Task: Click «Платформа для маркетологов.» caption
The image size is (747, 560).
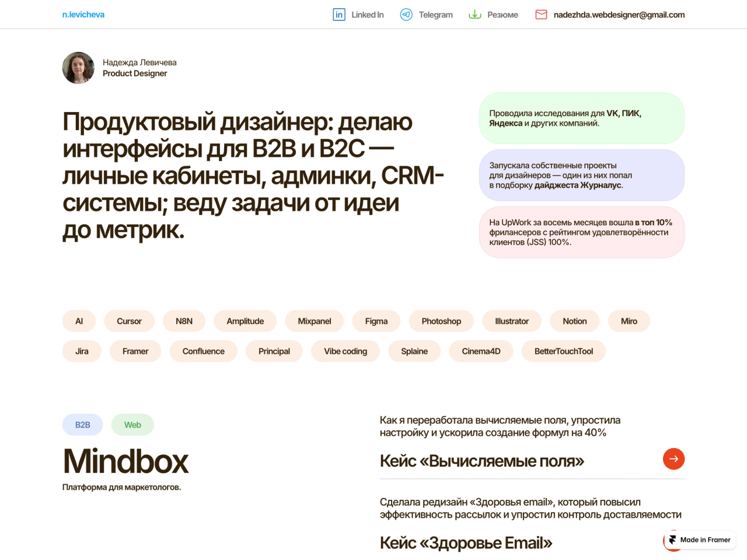Action: tap(122, 487)
